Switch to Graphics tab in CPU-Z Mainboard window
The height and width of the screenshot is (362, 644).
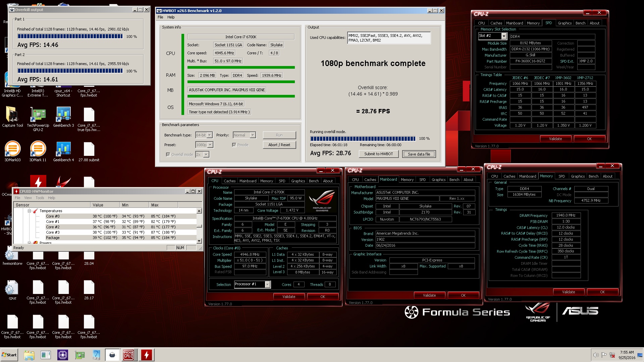pos(438,180)
